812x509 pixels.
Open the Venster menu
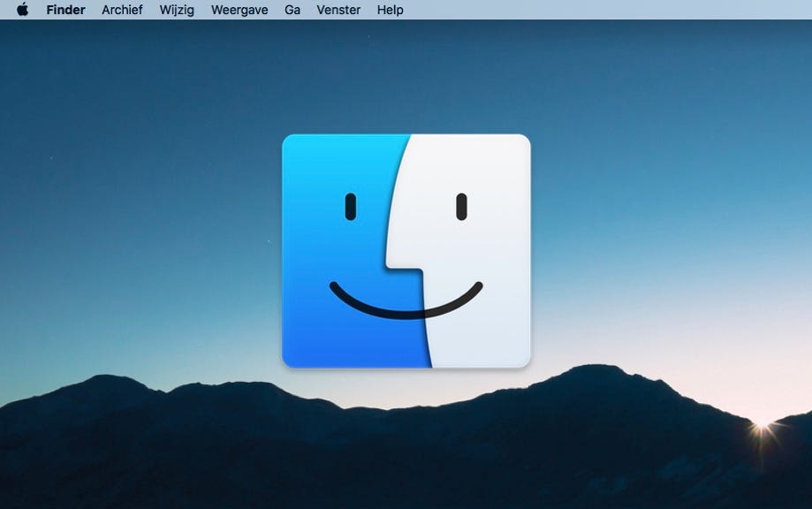(338, 10)
